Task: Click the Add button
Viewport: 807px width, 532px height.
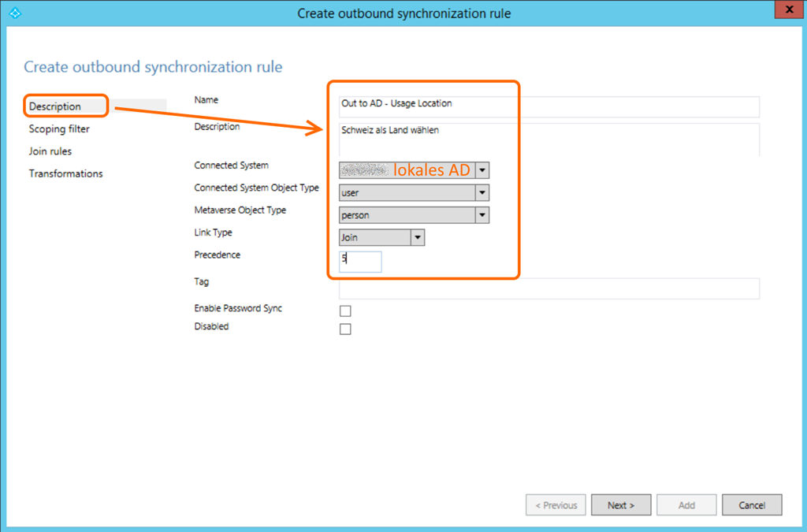Action: [x=686, y=505]
